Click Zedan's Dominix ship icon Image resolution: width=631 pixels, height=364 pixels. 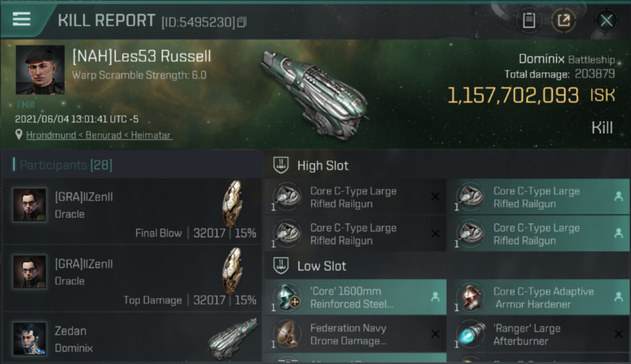232,338
